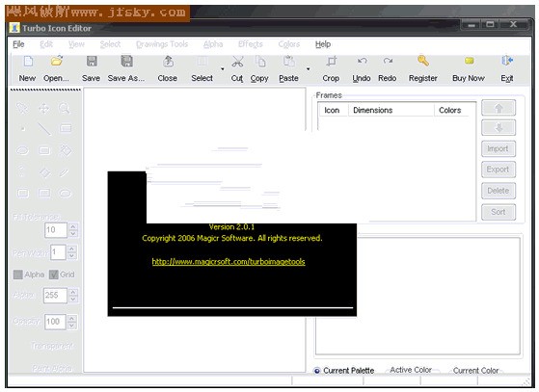Move the frame up with the up arrow button
Screen dimensions: 539x392
tap(499, 108)
